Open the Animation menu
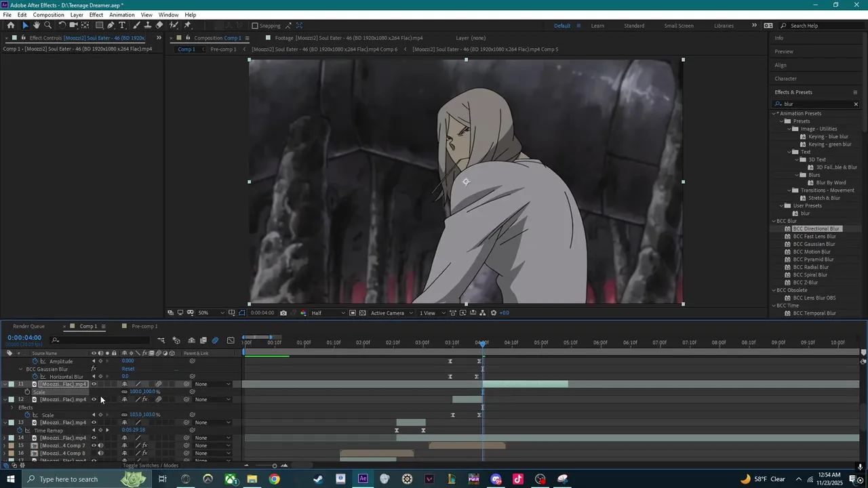 click(x=122, y=15)
